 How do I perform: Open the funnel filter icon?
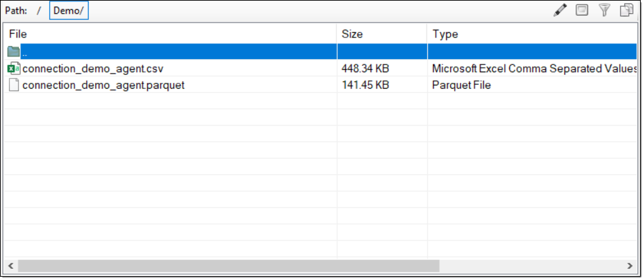(604, 11)
